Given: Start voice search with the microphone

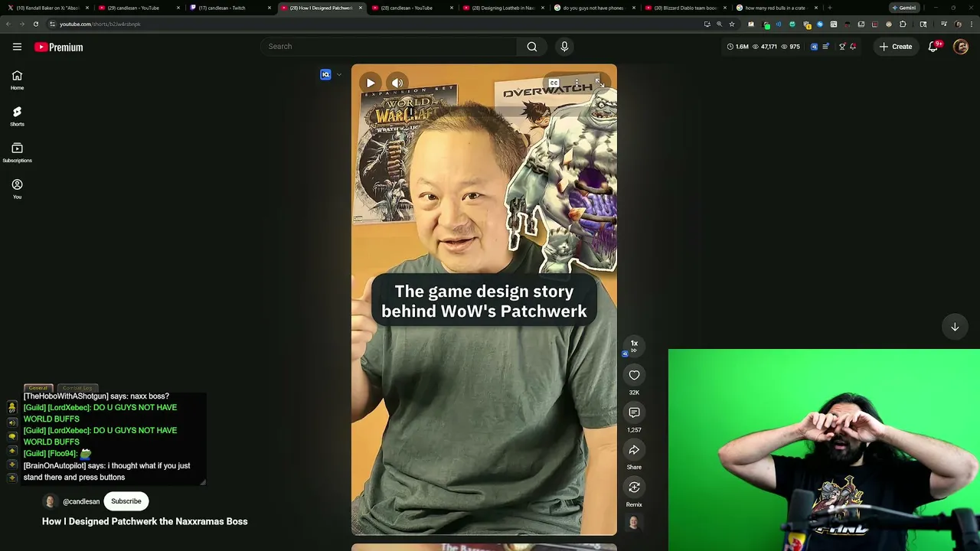Looking at the screenshot, I should tap(564, 47).
